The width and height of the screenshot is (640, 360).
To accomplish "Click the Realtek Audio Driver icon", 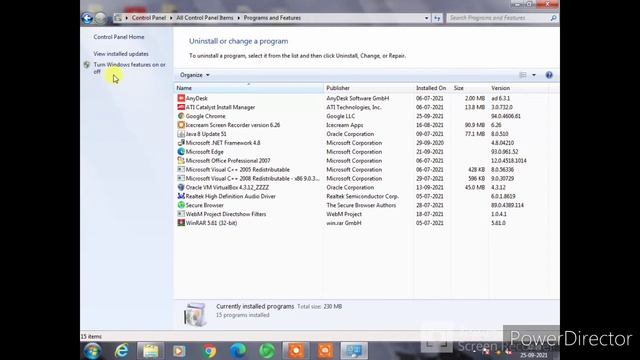I will (181, 196).
